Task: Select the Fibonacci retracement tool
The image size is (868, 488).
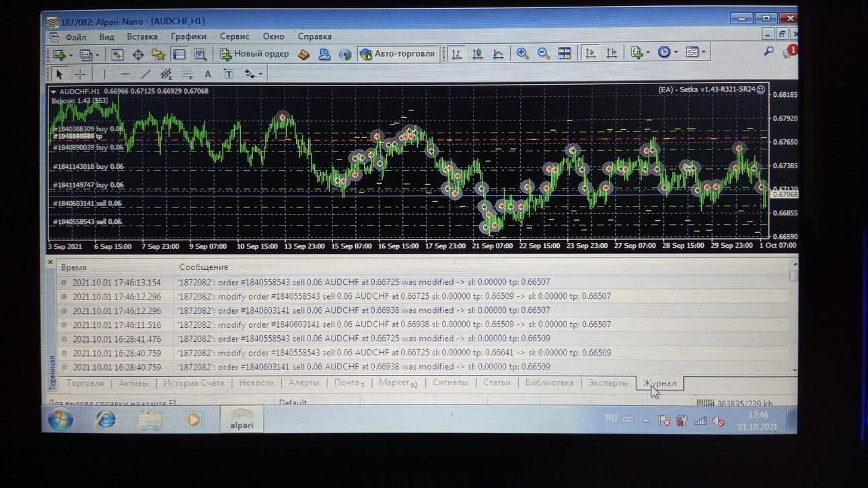Action: 187,74
